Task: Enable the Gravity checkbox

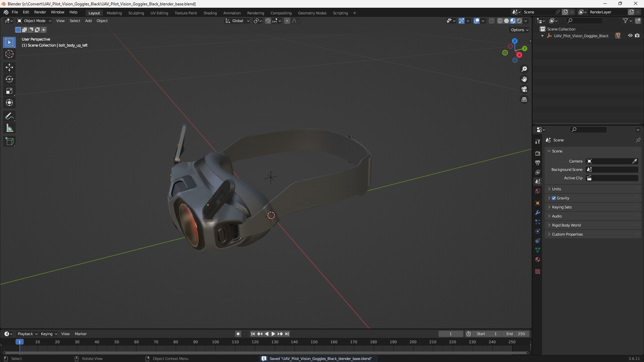Action: click(x=554, y=198)
